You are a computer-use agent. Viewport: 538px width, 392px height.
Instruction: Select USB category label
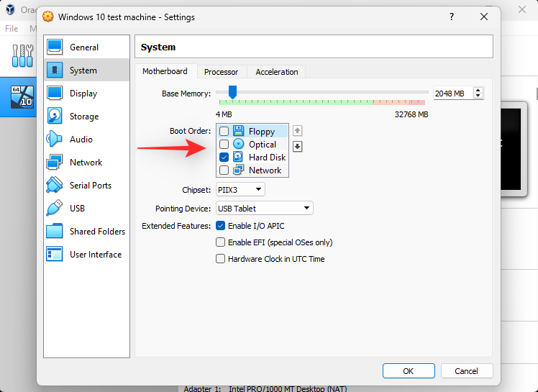(x=77, y=209)
